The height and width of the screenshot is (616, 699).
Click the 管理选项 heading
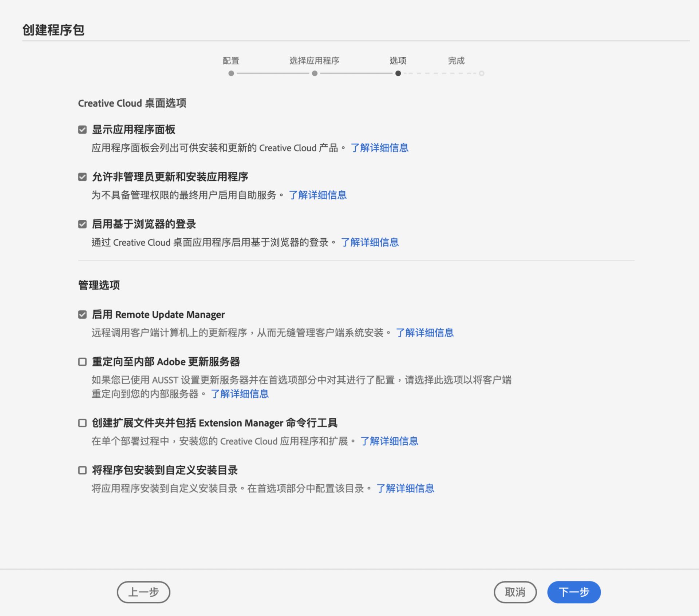pyautogui.click(x=99, y=285)
